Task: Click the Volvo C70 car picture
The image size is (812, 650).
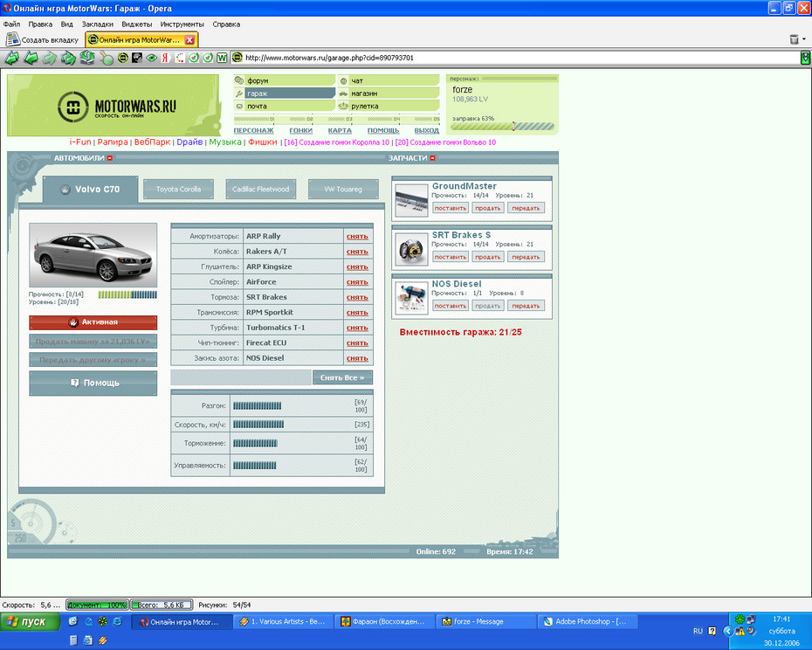Action: [x=93, y=255]
